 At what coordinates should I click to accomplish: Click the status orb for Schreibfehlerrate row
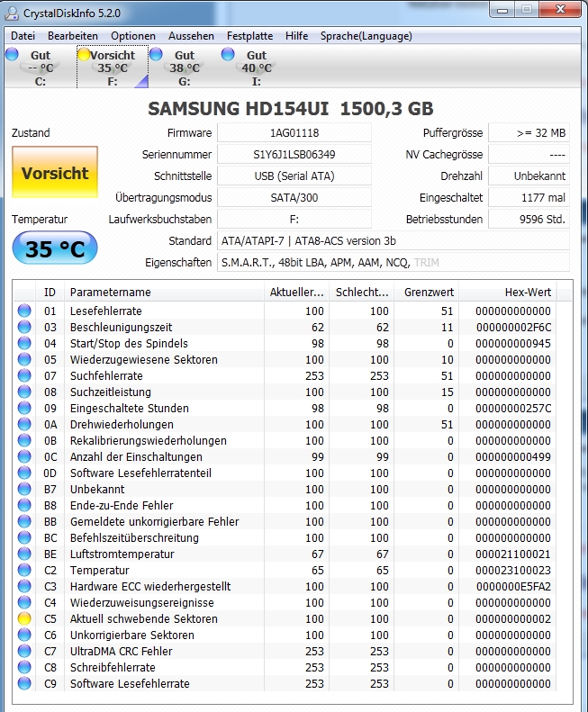point(24,667)
